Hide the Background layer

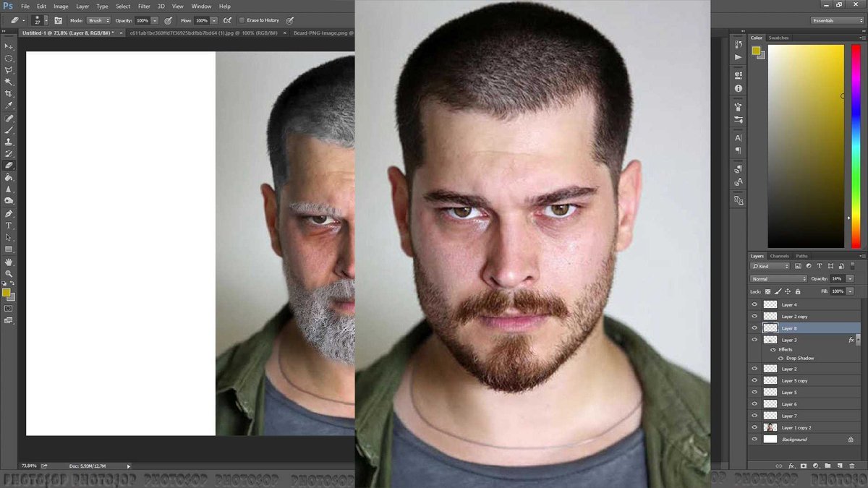coord(754,439)
